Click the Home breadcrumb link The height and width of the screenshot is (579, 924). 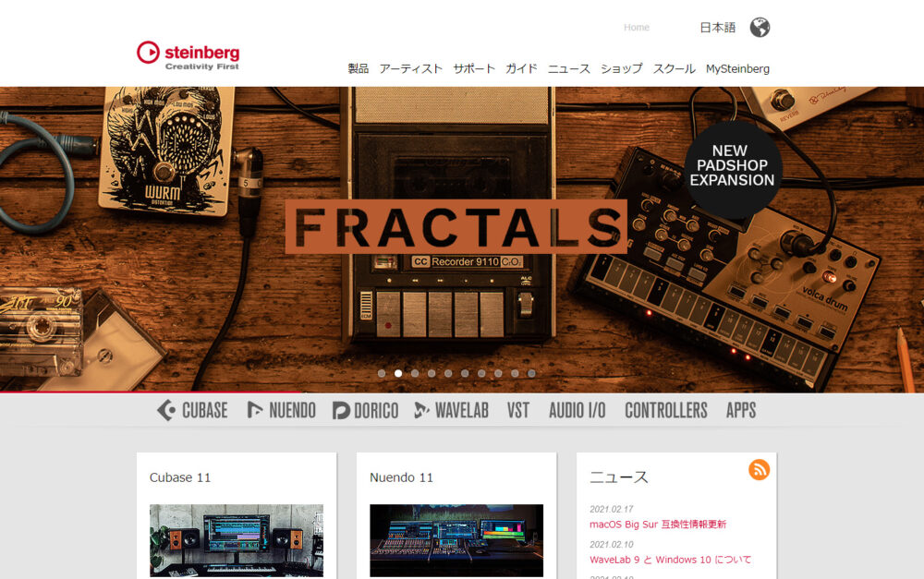point(637,27)
